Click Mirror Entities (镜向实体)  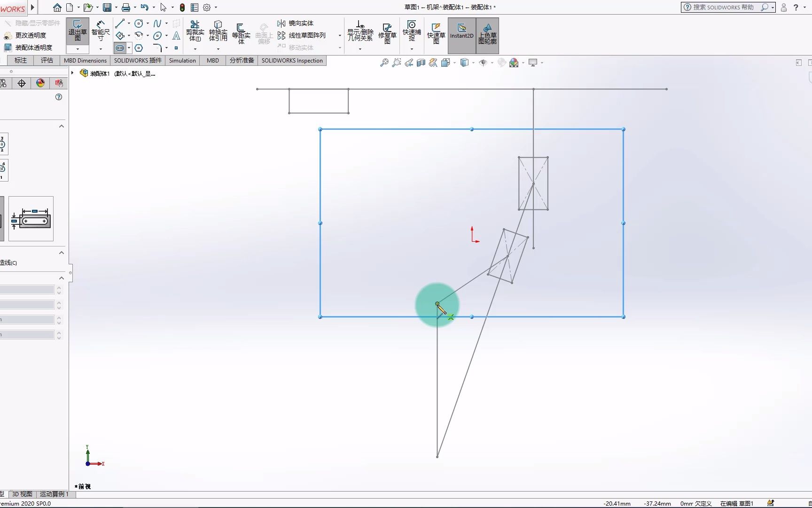click(296, 23)
